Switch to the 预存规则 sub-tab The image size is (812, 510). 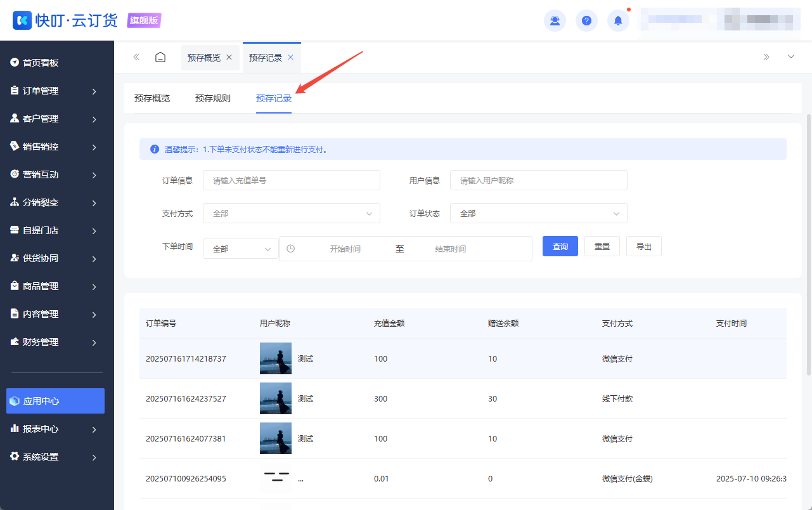[213, 98]
